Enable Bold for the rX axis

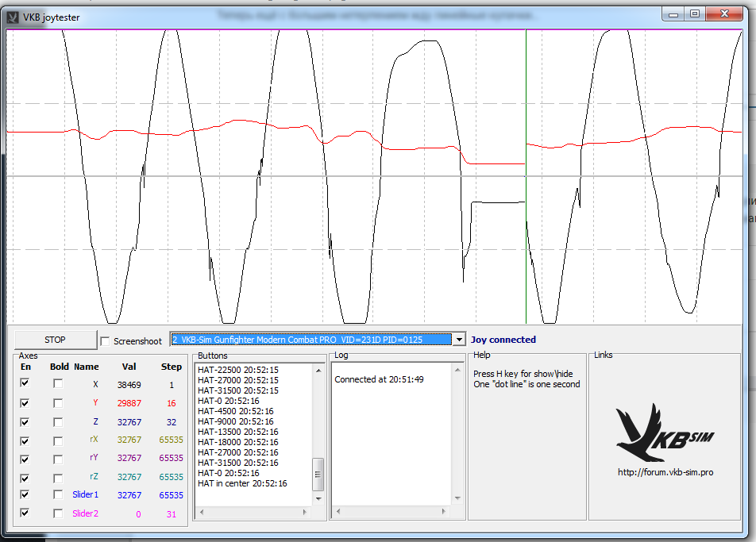coord(58,440)
